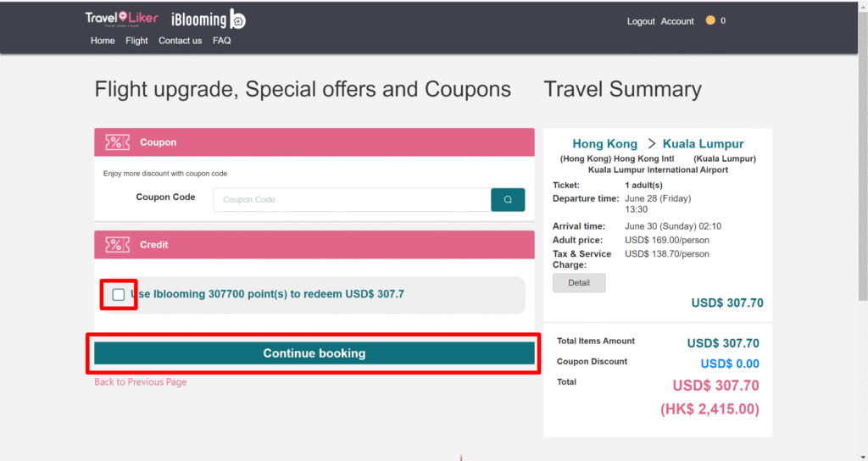Open the Account link
Image resolution: width=868 pixels, height=461 pixels.
pos(677,21)
